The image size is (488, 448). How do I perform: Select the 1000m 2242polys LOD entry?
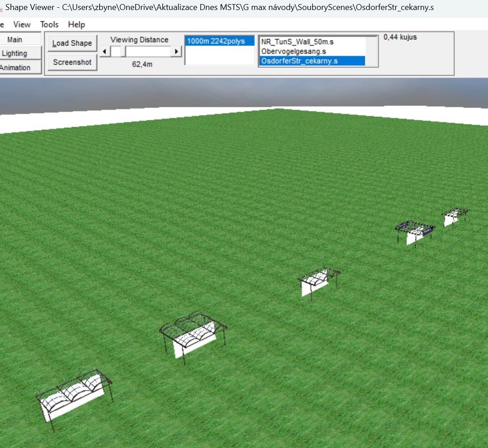[x=220, y=41]
